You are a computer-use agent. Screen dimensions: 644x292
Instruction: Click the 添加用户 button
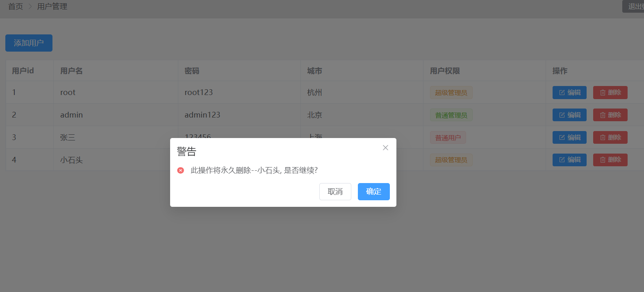29,43
